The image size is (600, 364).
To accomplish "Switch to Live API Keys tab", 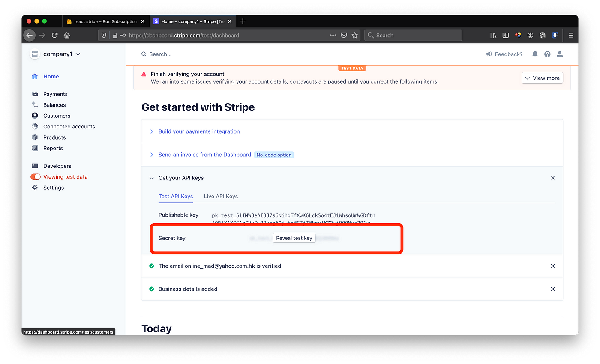I will 221,196.
